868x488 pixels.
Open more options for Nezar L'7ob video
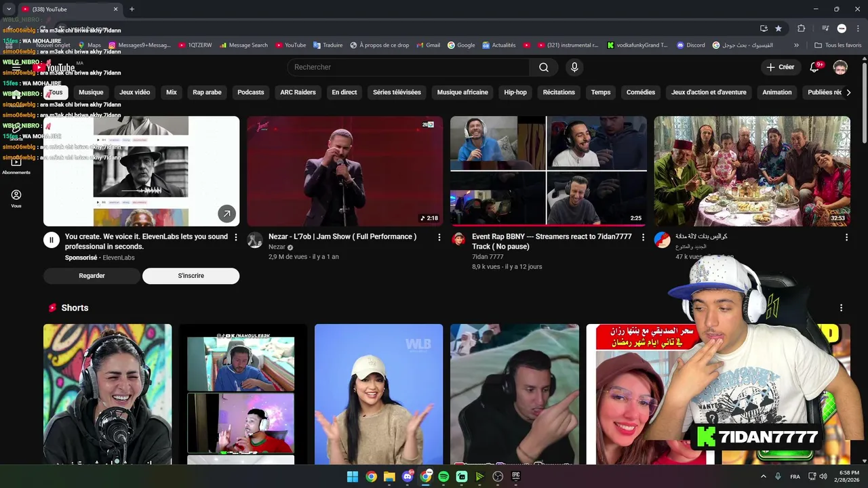pyautogui.click(x=439, y=237)
